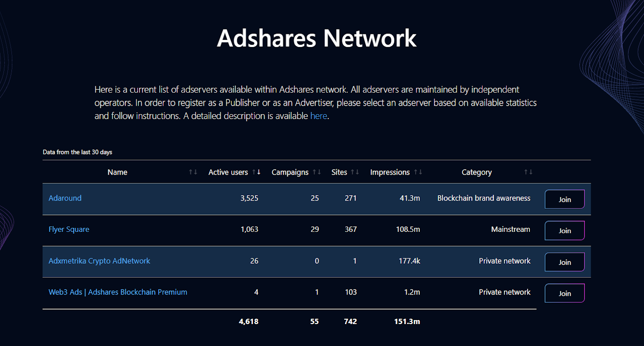Click the 4,618 total active users
644x346 pixels.
pyautogui.click(x=249, y=321)
